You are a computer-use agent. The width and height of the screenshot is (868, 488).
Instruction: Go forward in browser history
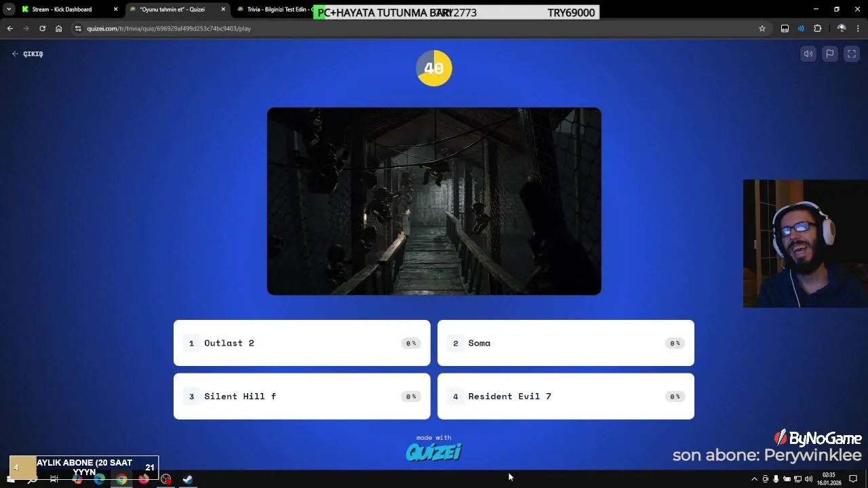pos(26,28)
